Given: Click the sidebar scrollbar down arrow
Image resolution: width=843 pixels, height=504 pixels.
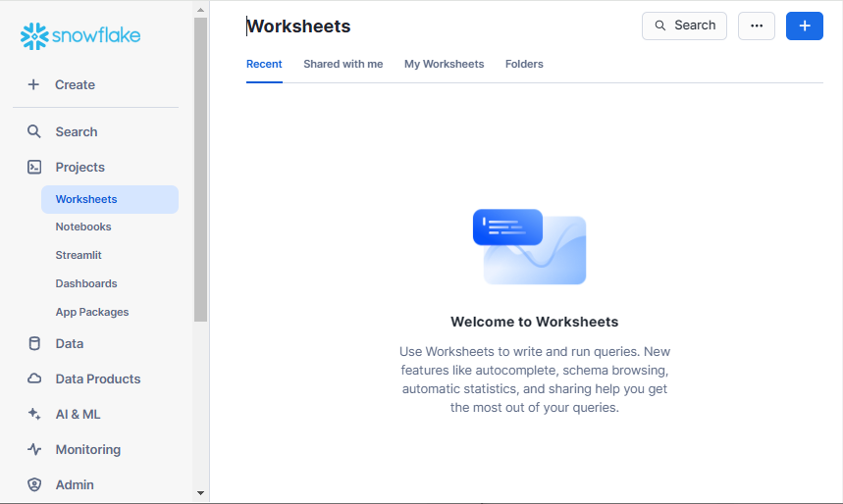Looking at the screenshot, I should point(200,492).
